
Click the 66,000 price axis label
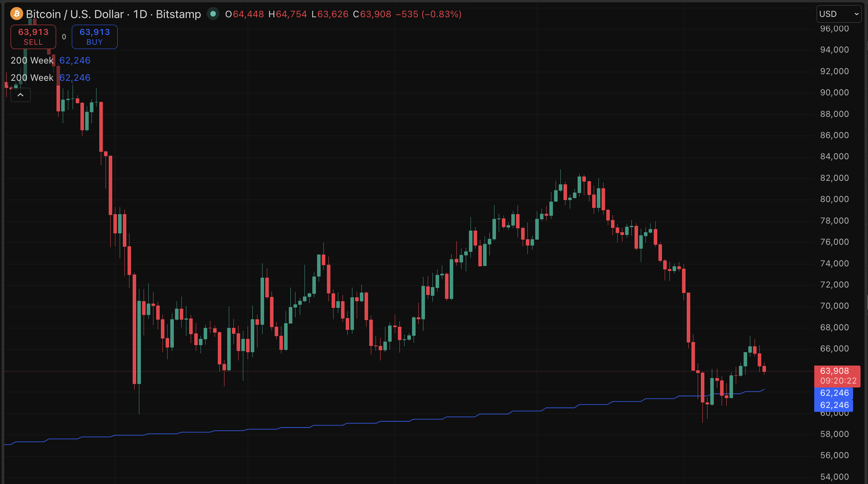[x=835, y=349]
